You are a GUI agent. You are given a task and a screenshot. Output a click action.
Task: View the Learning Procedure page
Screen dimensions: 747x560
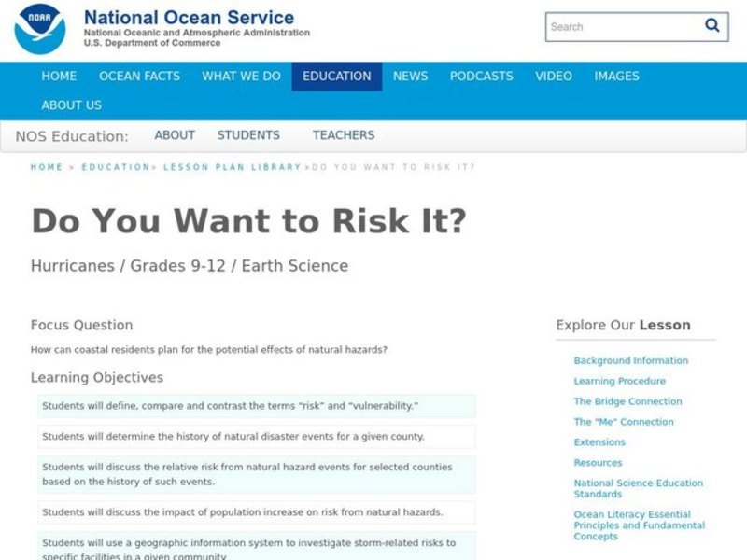pos(619,381)
